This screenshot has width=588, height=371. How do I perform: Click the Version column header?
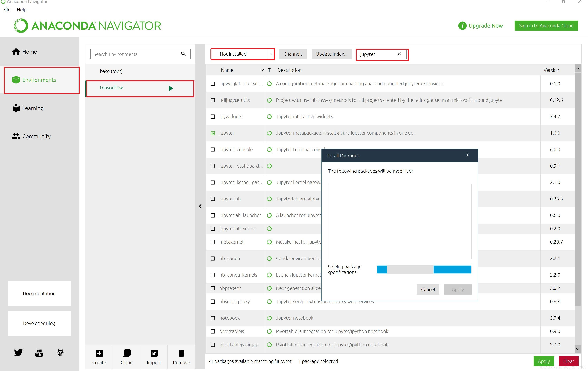tap(551, 70)
